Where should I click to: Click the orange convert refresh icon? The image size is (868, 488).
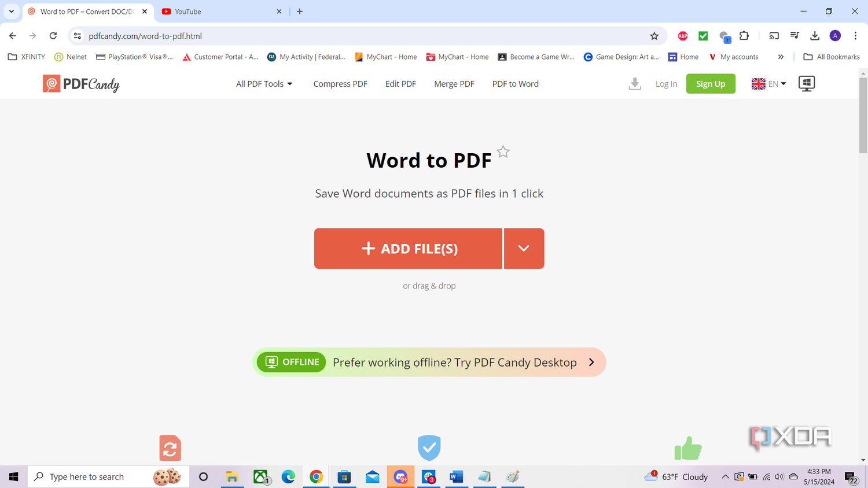[x=170, y=448]
